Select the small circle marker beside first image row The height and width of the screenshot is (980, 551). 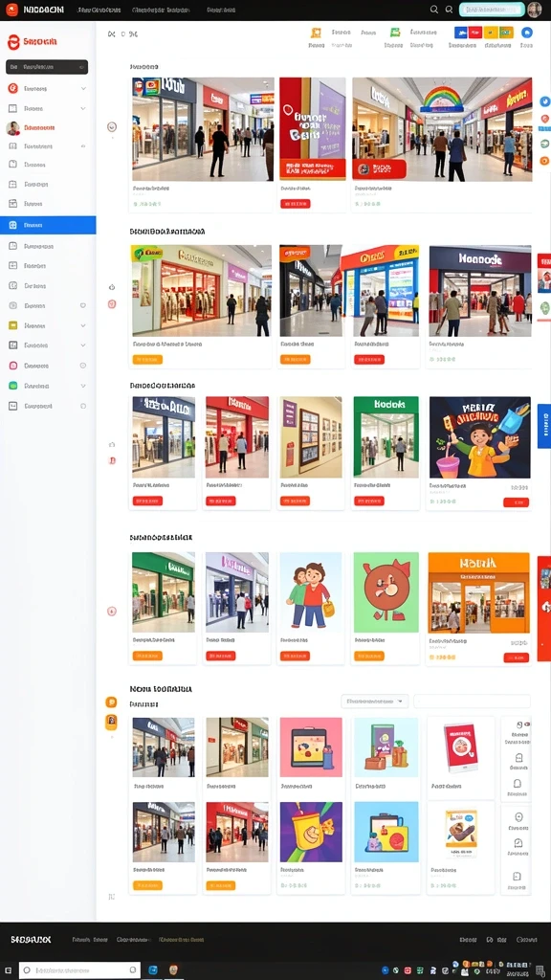(x=112, y=127)
